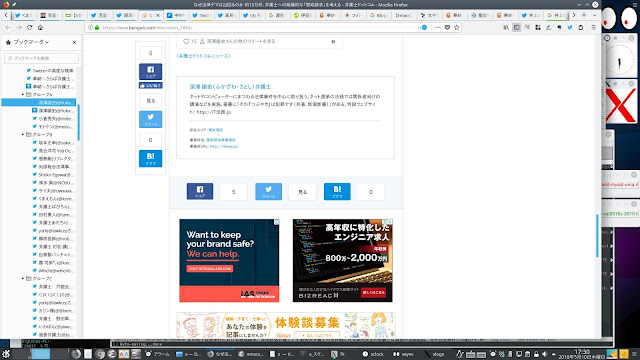This screenshot has width=640, height=360.
Task: Open the 体験談募集 banner
Action: pos(285,325)
